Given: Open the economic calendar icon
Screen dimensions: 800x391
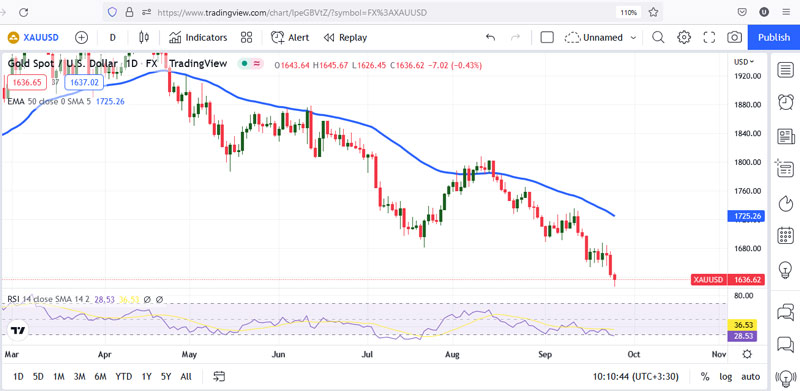Looking at the screenshot, I should pos(785,236).
